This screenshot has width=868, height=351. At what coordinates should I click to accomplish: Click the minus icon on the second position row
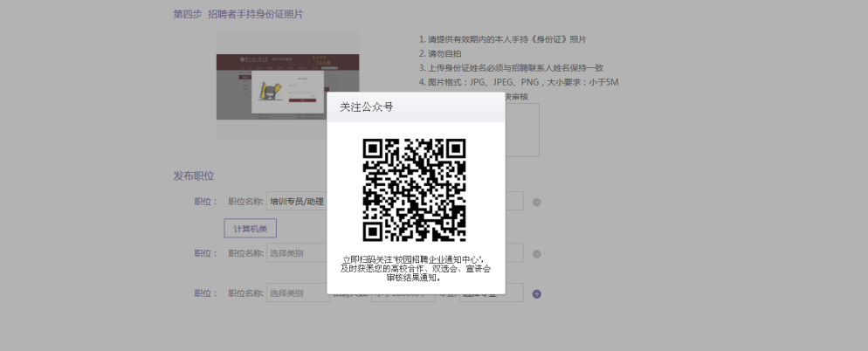point(536,254)
